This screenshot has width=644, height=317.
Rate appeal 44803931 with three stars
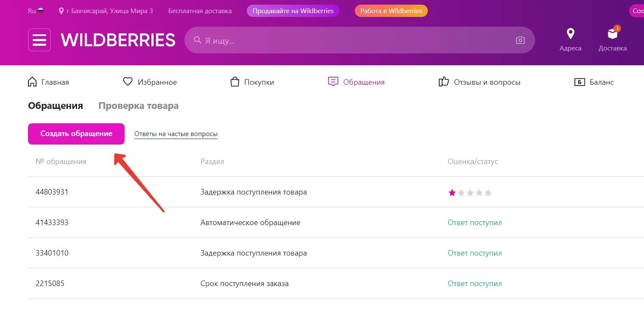coord(470,193)
